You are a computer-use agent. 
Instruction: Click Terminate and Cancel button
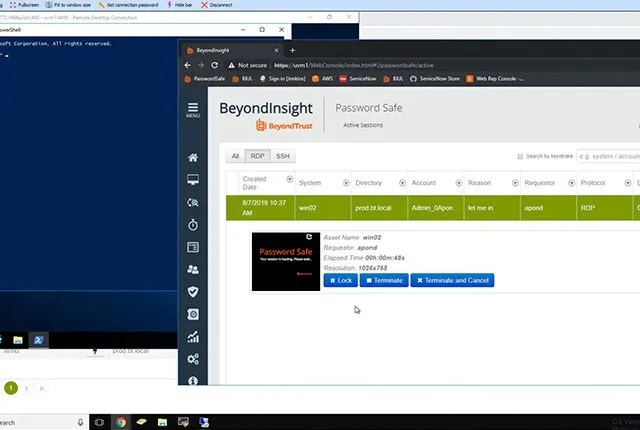pos(452,280)
